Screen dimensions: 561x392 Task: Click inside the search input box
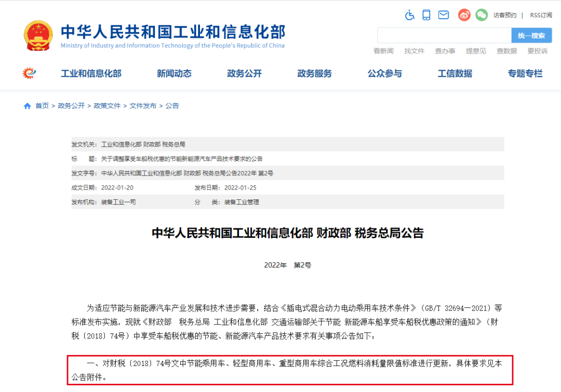444,35
